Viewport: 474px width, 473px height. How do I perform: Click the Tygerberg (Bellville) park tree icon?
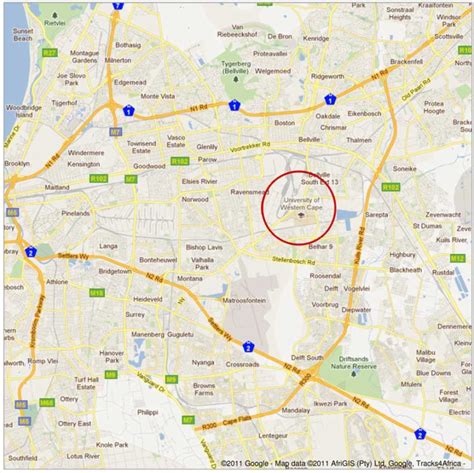click(236, 79)
